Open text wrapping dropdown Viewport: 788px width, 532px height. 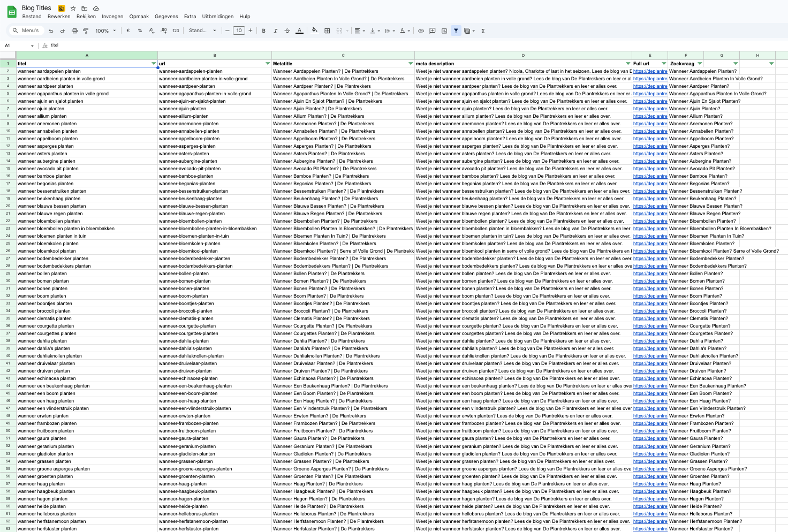(390, 31)
